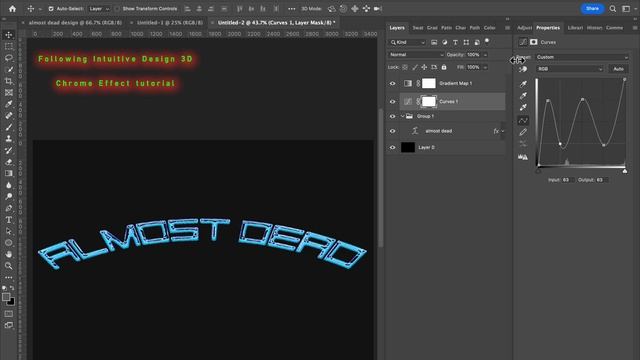Open the History panel tab

click(x=594, y=28)
